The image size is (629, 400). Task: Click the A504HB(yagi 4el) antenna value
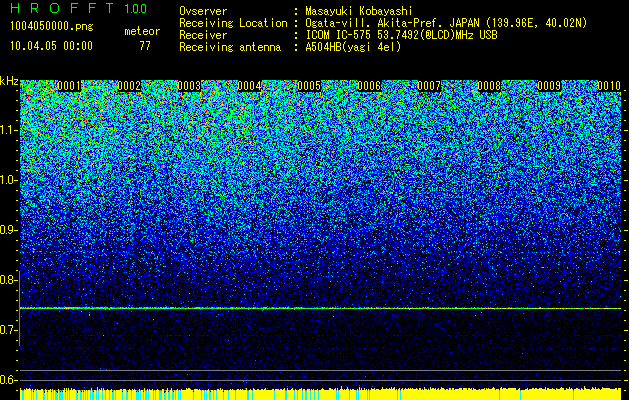pyautogui.click(x=353, y=47)
